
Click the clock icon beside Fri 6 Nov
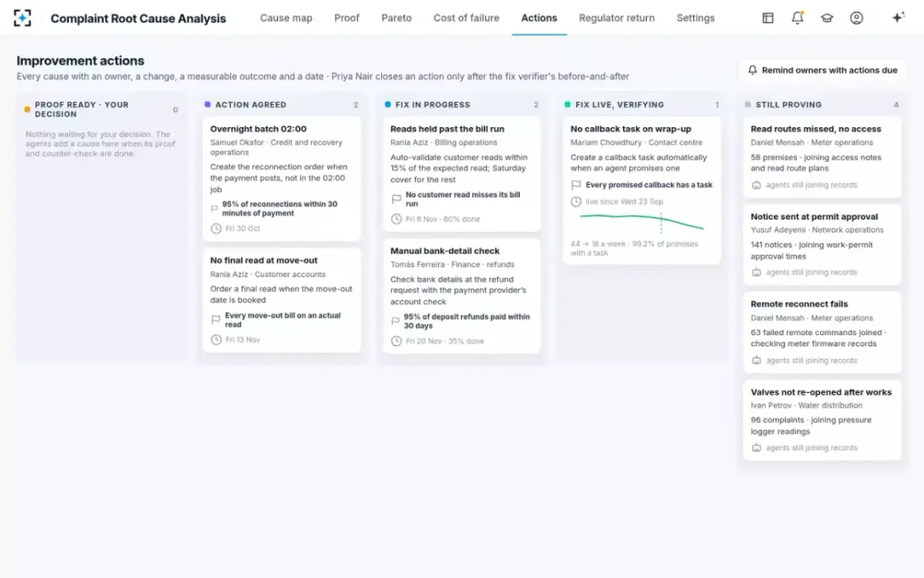(396, 219)
